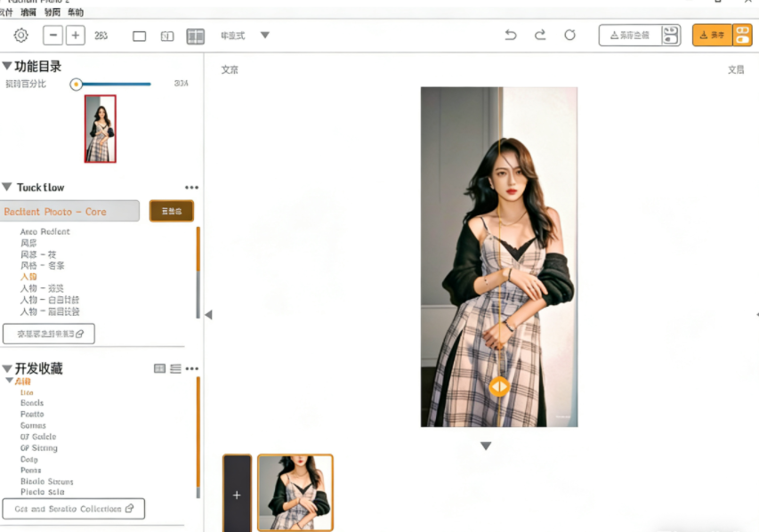This screenshot has height=532, width=759.
Task: Click the orange save button
Action: coord(712,36)
